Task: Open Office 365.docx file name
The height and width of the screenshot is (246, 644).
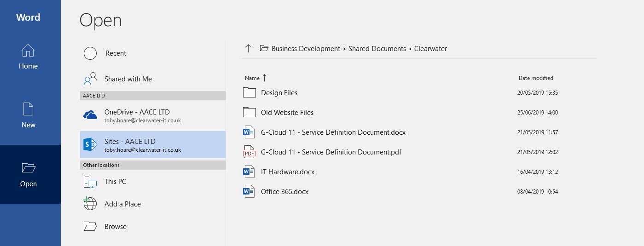Action: [x=284, y=192]
